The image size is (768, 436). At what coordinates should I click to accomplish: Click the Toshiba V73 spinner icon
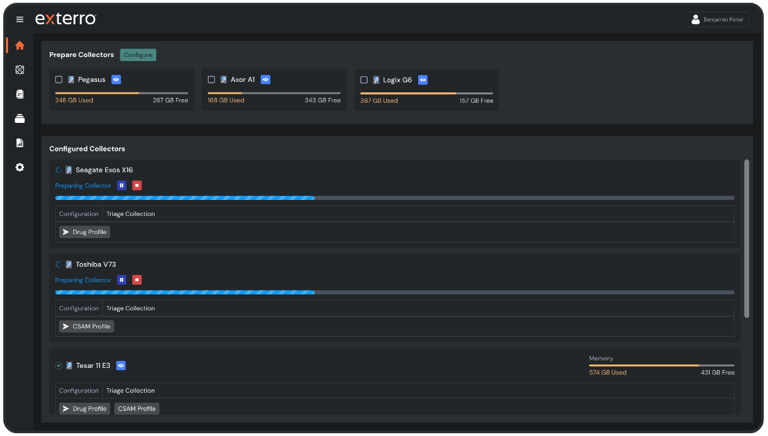[x=58, y=265]
